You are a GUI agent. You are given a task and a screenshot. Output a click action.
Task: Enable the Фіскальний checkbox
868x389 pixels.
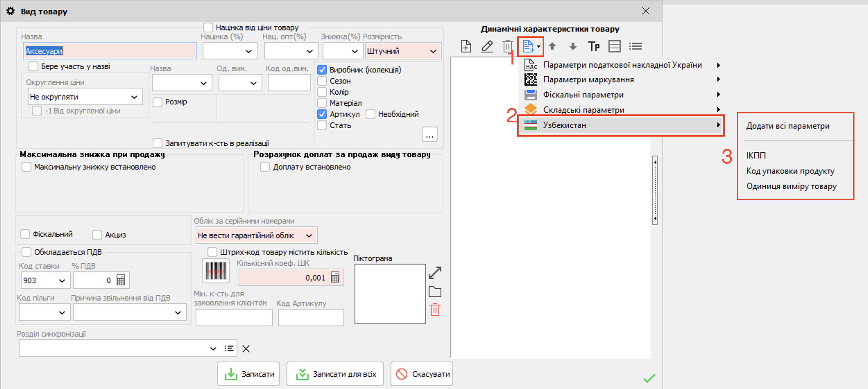point(25,234)
